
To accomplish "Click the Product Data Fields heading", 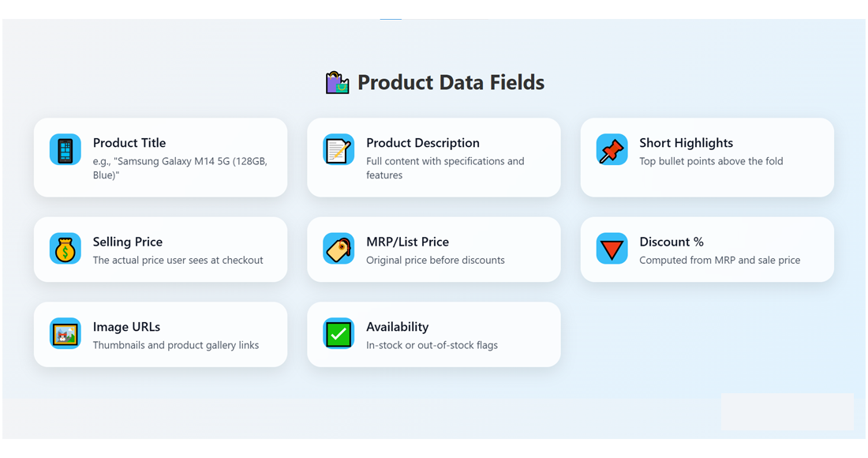I will pyautogui.click(x=451, y=83).
